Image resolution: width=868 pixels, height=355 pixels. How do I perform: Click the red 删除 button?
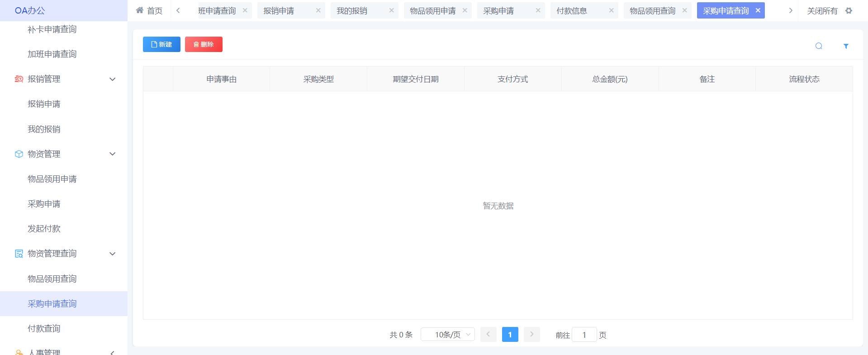click(204, 44)
